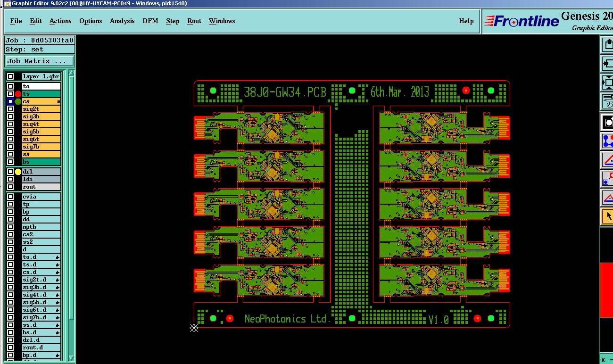This screenshot has width=613, height=364.
Task: Open the Analysis menu
Action: [122, 21]
